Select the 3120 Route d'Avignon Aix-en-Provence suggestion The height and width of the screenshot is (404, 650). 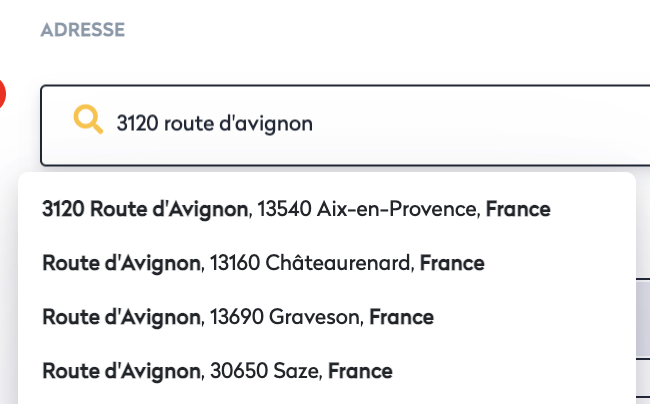(x=296, y=209)
